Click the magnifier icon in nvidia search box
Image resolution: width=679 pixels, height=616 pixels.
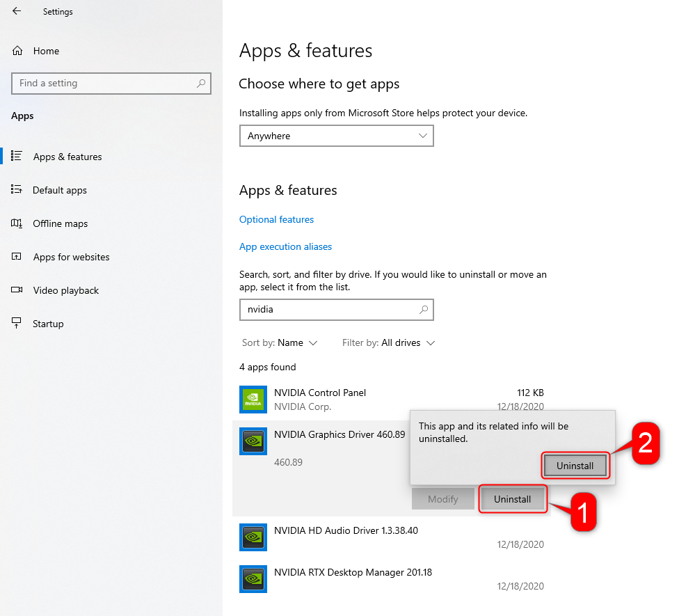(x=424, y=309)
